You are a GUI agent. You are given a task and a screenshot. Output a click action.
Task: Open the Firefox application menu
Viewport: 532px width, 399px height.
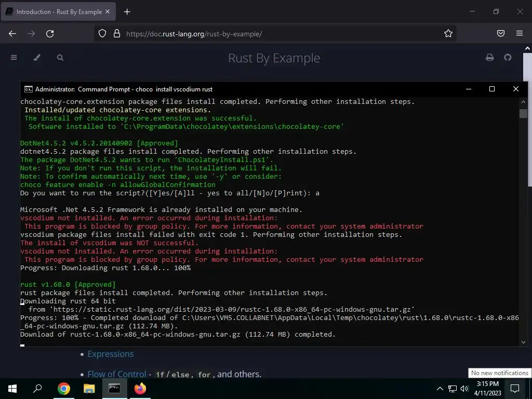coord(520,33)
